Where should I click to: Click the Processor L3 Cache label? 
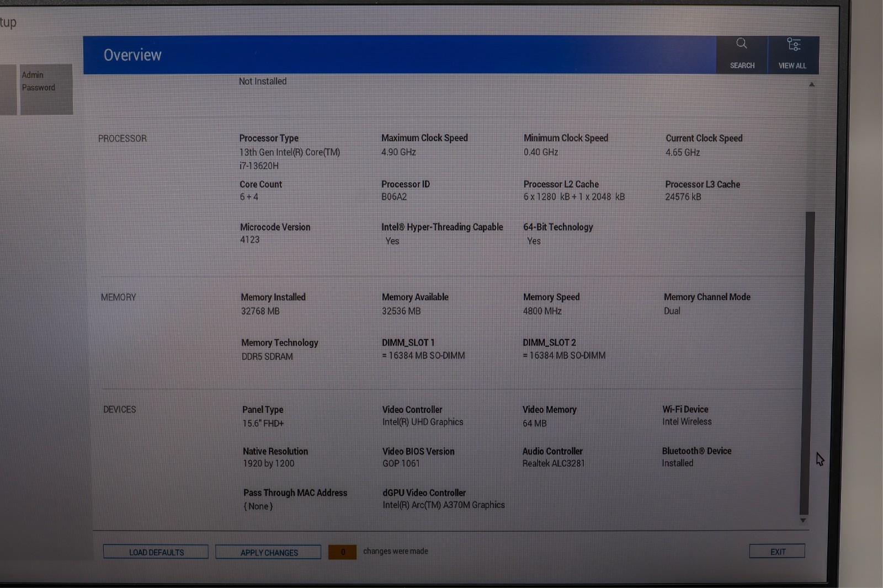click(703, 184)
